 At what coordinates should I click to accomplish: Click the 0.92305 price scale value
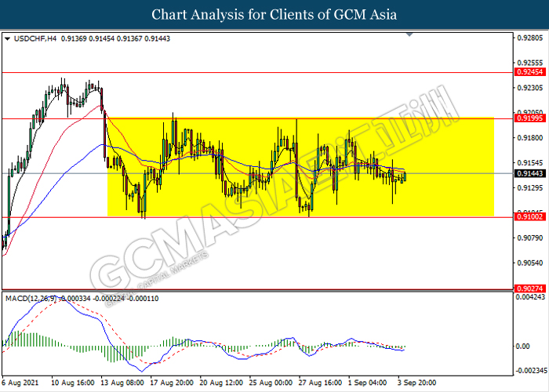[x=530, y=88]
